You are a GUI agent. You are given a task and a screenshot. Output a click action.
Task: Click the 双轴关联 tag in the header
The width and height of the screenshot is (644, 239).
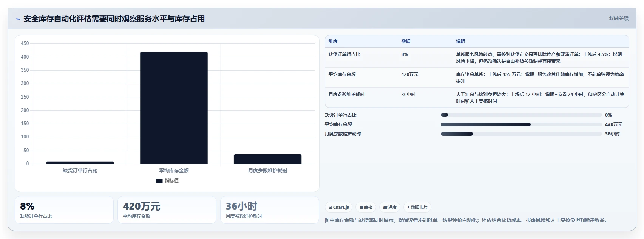coord(618,18)
